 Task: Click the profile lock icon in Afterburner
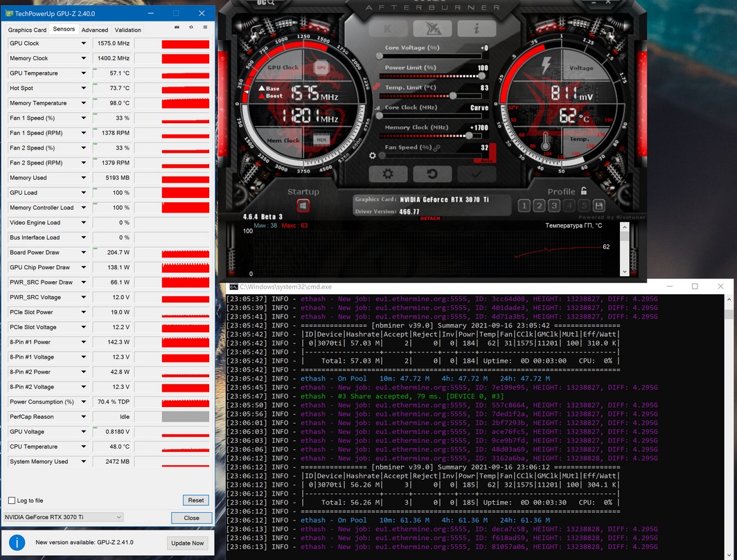tap(584, 190)
